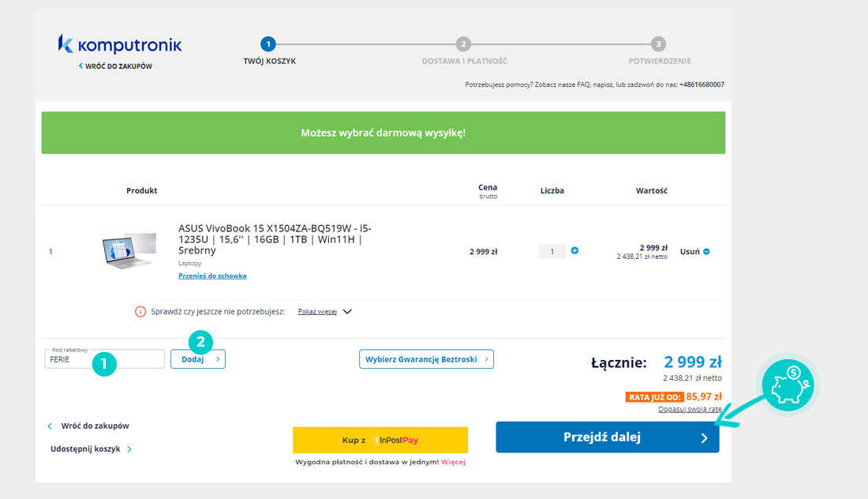Click 'Dopasuj swoją ratę' link
868x499 pixels.
[690, 409]
